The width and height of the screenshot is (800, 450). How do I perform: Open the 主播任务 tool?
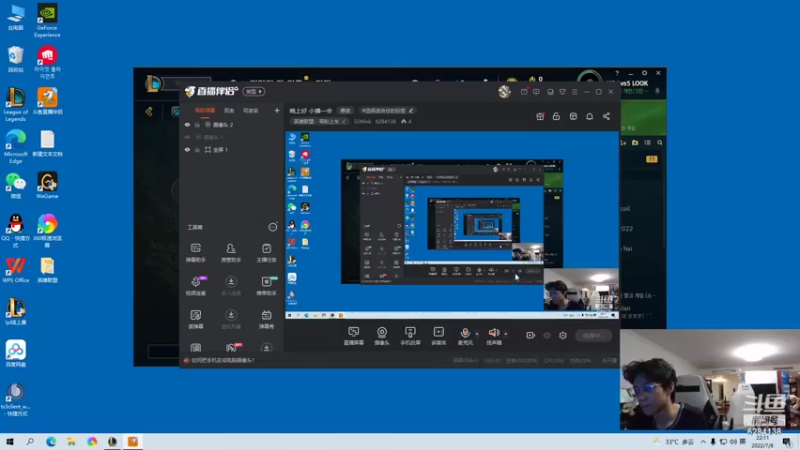[266, 253]
